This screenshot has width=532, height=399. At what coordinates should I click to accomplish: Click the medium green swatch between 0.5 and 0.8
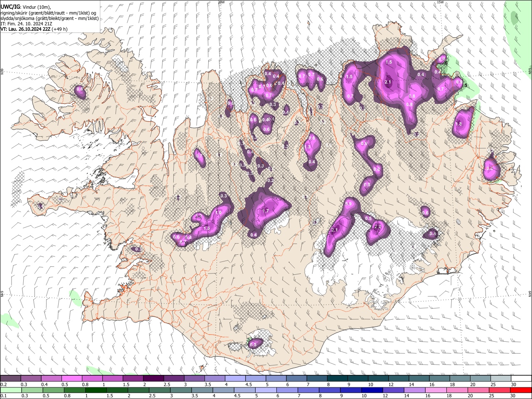coord(53,390)
